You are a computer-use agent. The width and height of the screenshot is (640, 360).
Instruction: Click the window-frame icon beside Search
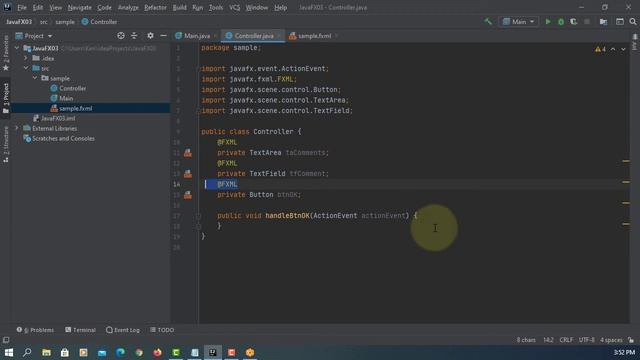point(620,22)
